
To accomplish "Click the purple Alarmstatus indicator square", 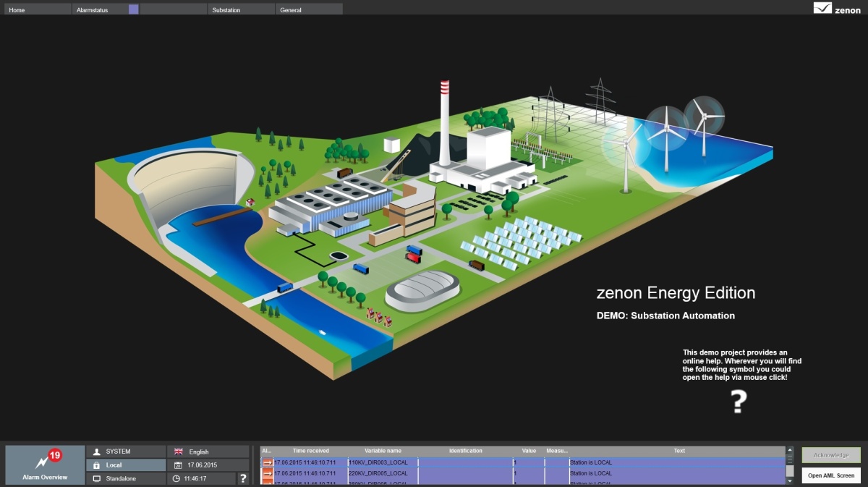I will click(x=133, y=9).
